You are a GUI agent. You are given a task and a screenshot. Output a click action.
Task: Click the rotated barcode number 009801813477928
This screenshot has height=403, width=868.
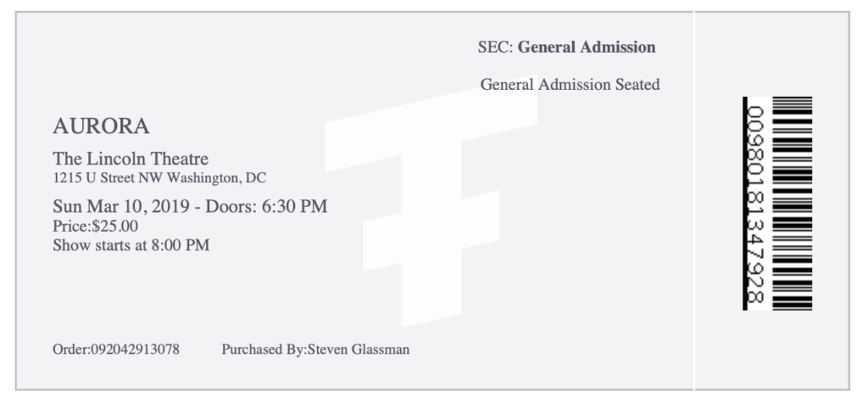click(756, 204)
